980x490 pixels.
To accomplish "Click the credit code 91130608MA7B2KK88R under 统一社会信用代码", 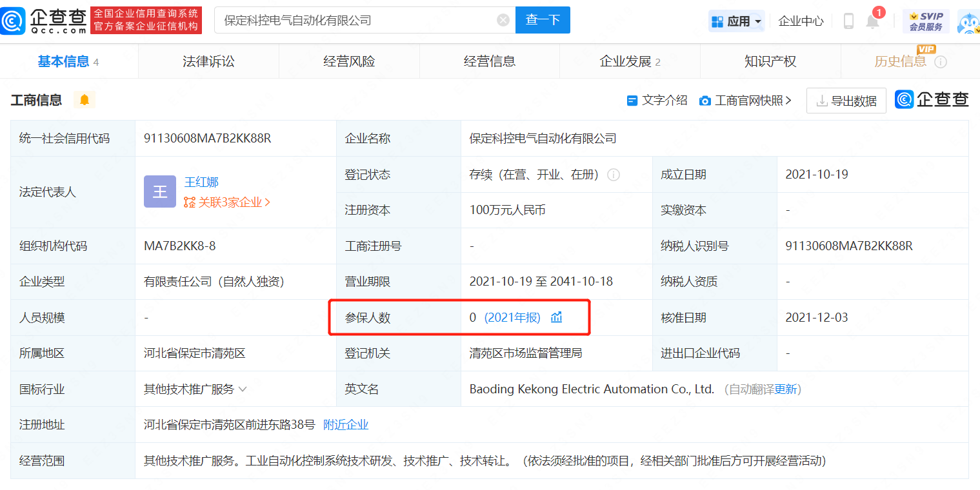I will click(208, 139).
